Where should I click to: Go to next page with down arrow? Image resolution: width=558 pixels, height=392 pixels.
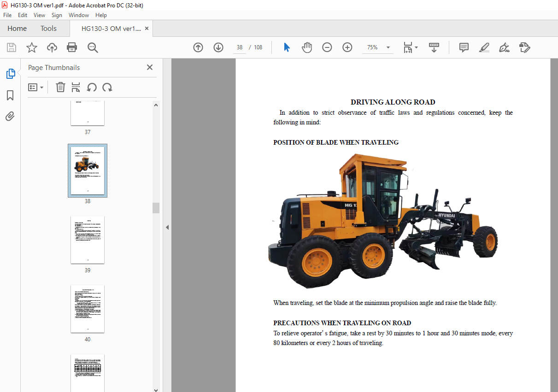(x=218, y=47)
